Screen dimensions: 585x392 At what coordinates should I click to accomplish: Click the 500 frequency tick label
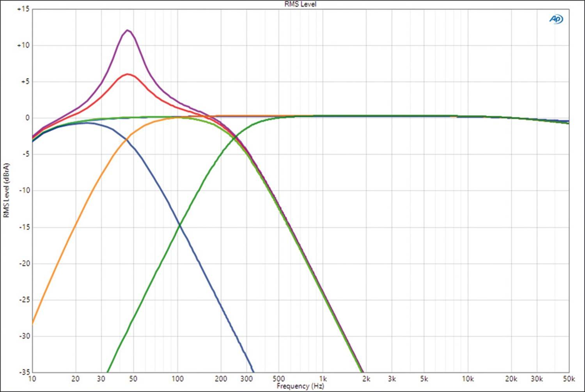coord(278,379)
